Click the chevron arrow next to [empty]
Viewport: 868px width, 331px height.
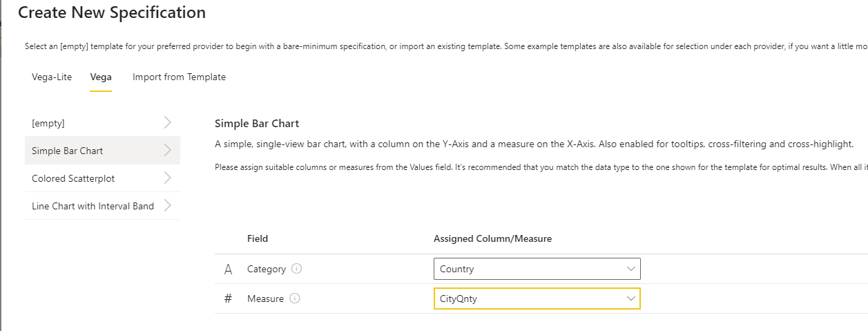(167, 123)
